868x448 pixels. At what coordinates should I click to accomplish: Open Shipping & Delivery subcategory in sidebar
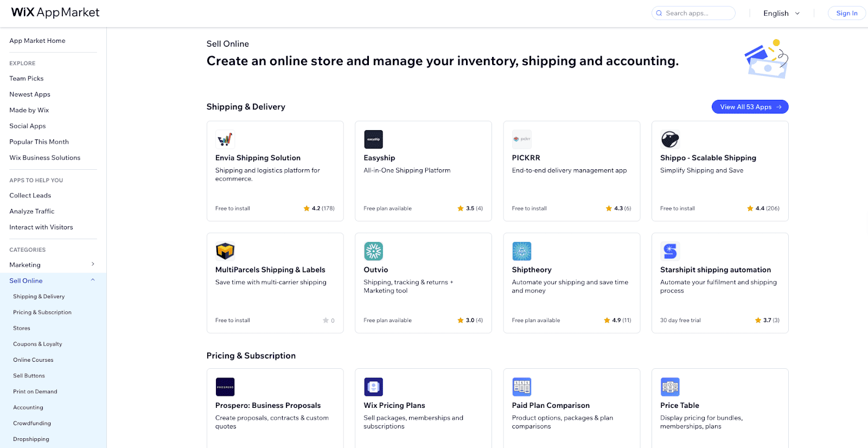pos(39,297)
